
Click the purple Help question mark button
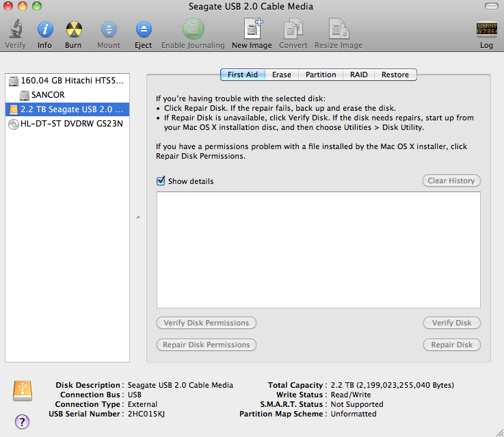(22, 421)
